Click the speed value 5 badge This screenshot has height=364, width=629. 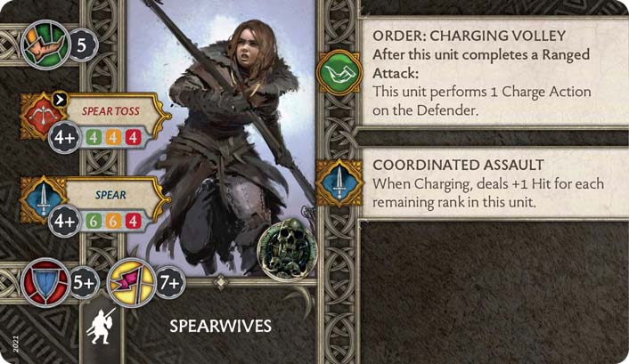[82, 45]
